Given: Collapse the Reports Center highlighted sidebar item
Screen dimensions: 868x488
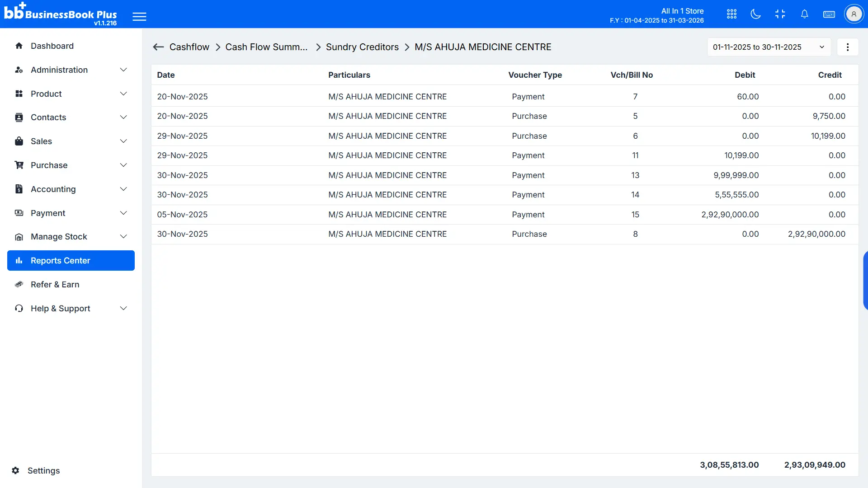Looking at the screenshot, I should click(71, 260).
